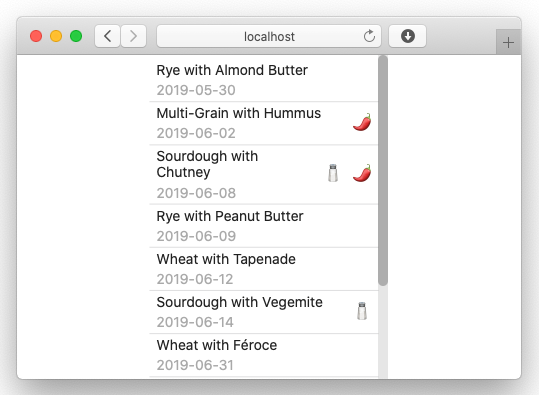Click the salt shaker icon on Sourdough with Vegemite
The width and height of the screenshot is (539, 395).
362,311
